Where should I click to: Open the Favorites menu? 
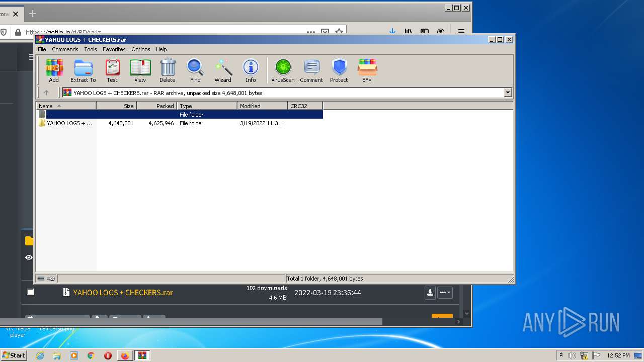pos(114,49)
